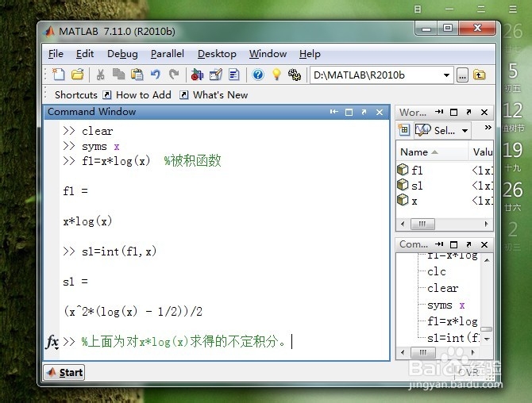
Task: Undock the Workspace panel
Action: click(469, 112)
